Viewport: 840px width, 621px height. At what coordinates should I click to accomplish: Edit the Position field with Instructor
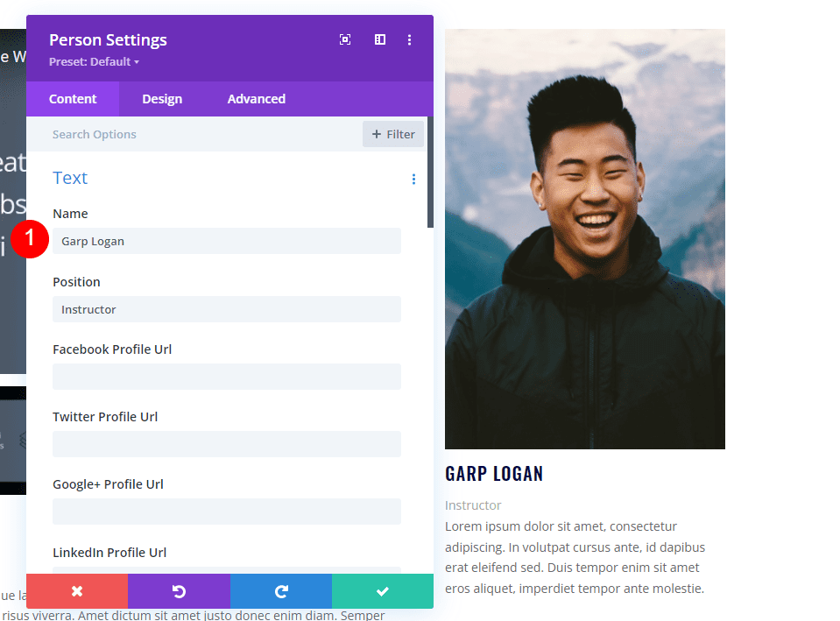pos(227,309)
